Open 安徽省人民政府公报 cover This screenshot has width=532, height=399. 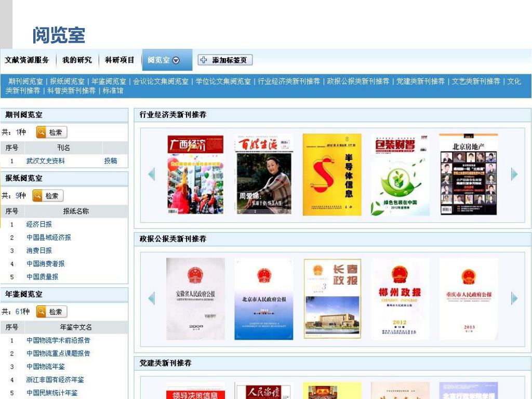[x=195, y=299]
